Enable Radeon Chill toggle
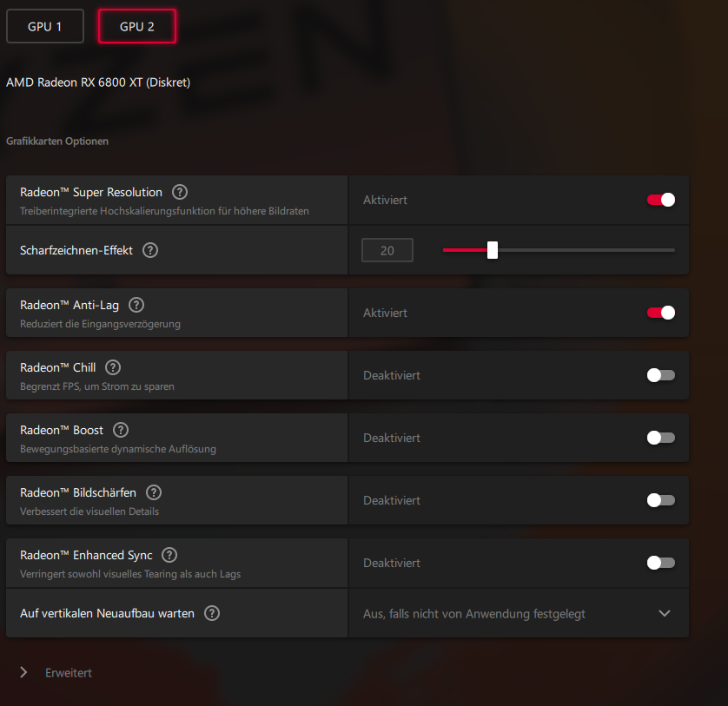Image resolution: width=728 pixels, height=706 pixels. [661, 375]
